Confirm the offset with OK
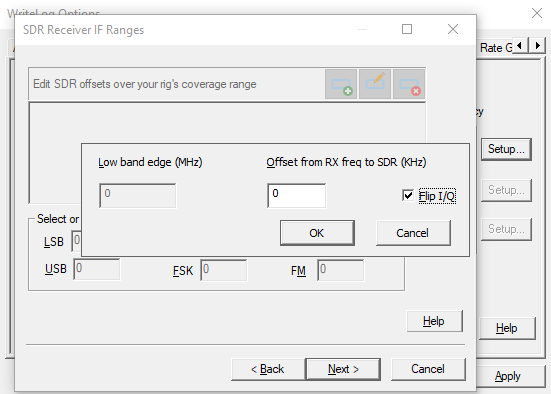Viewport: 551px width, 394px height. point(317,233)
